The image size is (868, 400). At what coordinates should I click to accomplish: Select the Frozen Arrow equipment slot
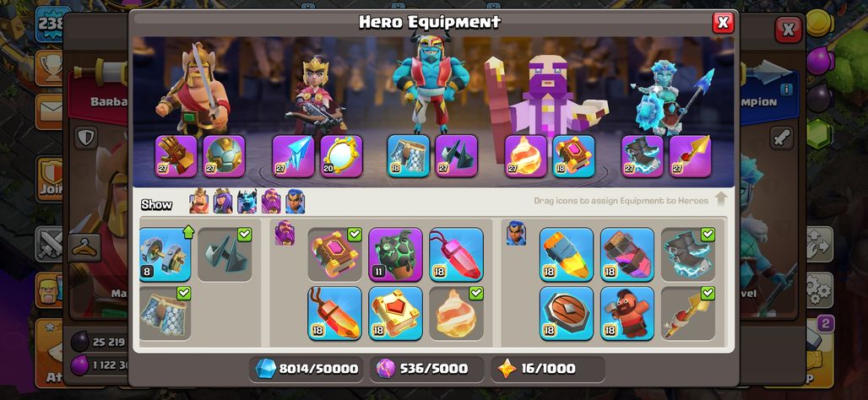point(293,156)
